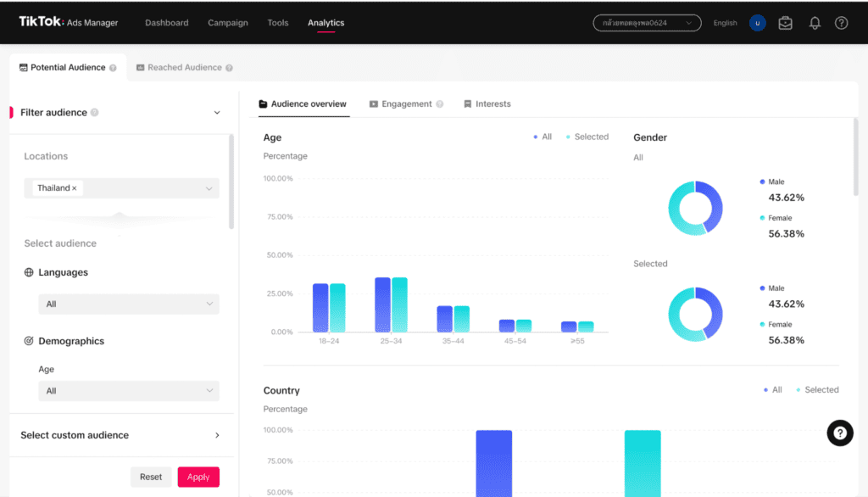Viewport: 868px width, 497px height.
Task: Click the Country section heading
Action: [281, 391]
